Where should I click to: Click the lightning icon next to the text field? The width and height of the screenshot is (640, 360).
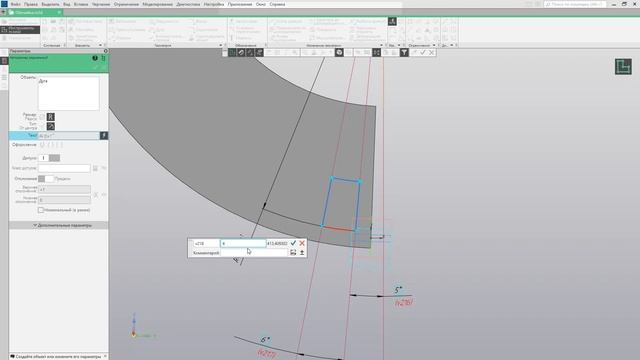click(104, 135)
